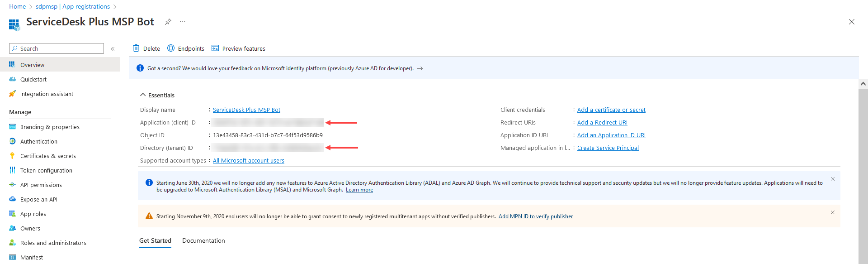Click Create Service Principal link
The height and width of the screenshot is (264, 868).
[x=608, y=148]
